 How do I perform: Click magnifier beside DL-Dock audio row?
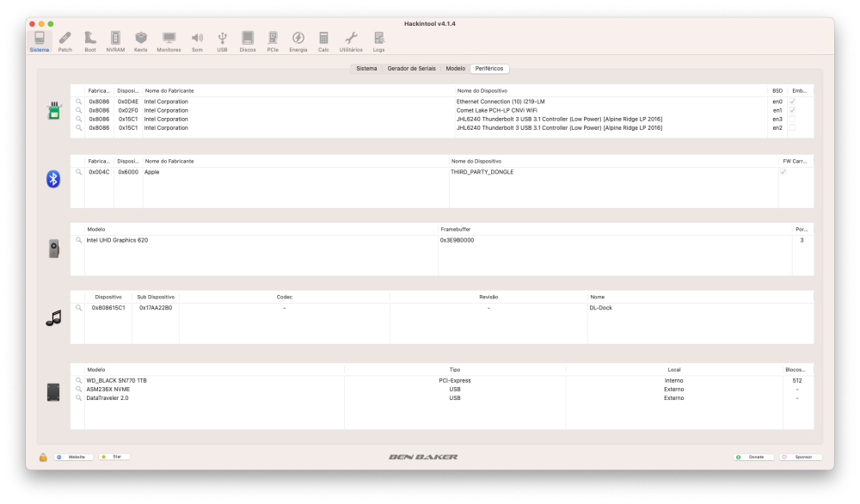click(78, 308)
